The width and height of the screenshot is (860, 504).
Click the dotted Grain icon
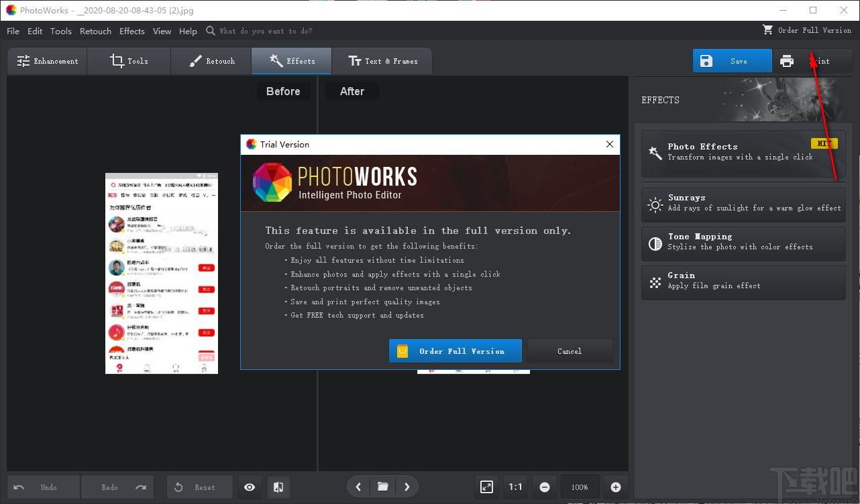tap(655, 283)
